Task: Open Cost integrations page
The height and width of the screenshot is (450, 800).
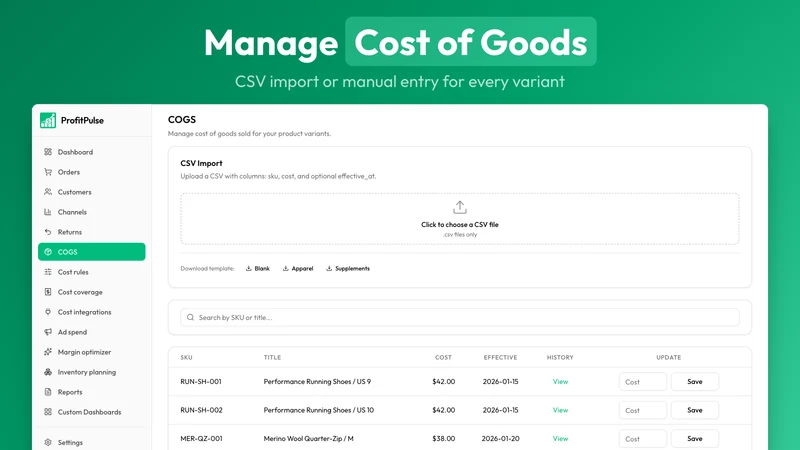Action: [x=91, y=312]
